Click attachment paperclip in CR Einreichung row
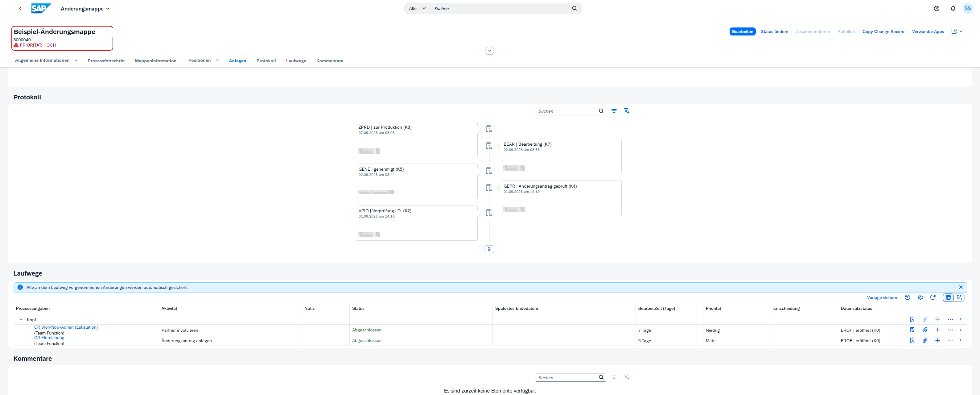Viewport: 980px width, 395px height. click(925, 340)
